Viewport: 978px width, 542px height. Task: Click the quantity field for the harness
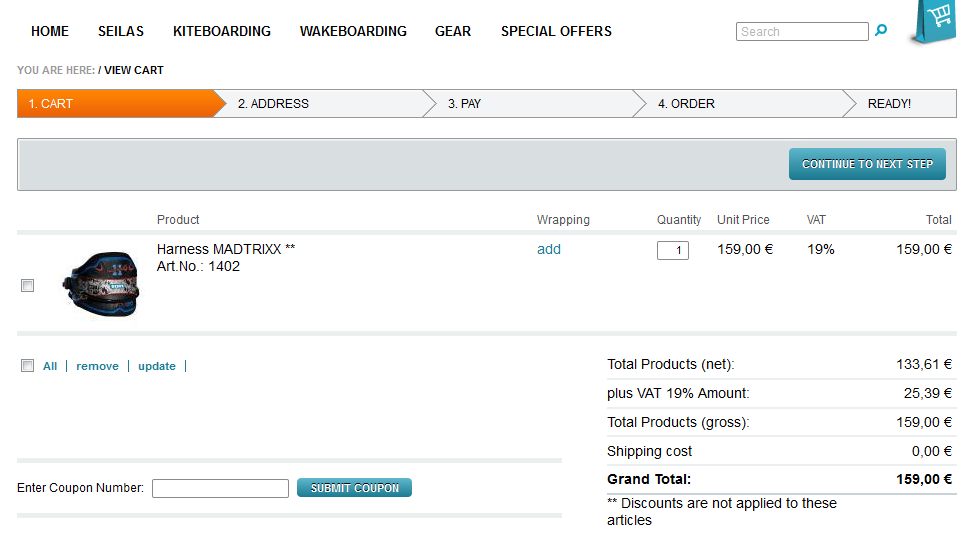click(673, 250)
